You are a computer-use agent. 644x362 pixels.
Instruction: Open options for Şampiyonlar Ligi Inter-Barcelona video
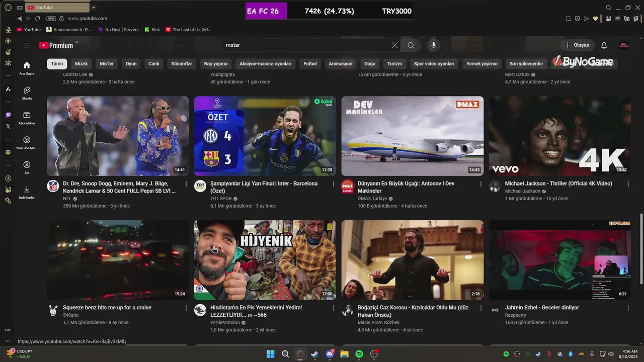coord(333,185)
